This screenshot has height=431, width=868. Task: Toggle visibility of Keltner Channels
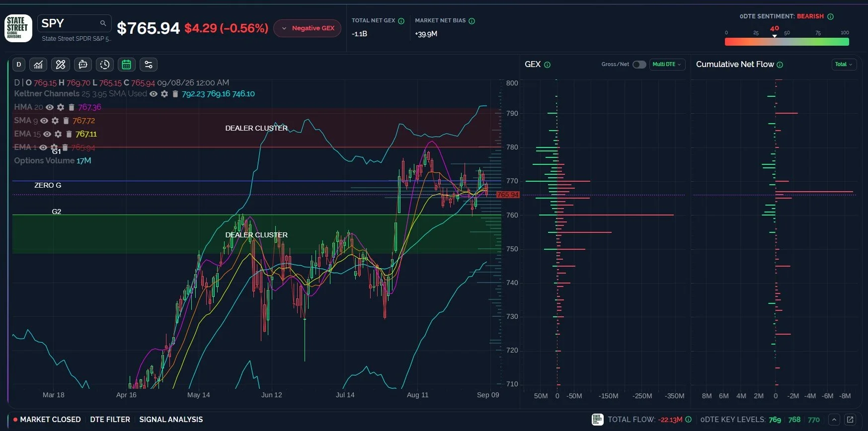pos(154,94)
